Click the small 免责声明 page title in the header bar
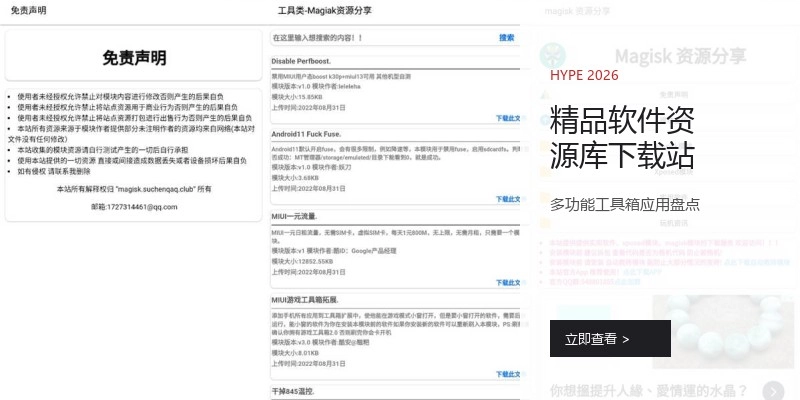 point(29,11)
